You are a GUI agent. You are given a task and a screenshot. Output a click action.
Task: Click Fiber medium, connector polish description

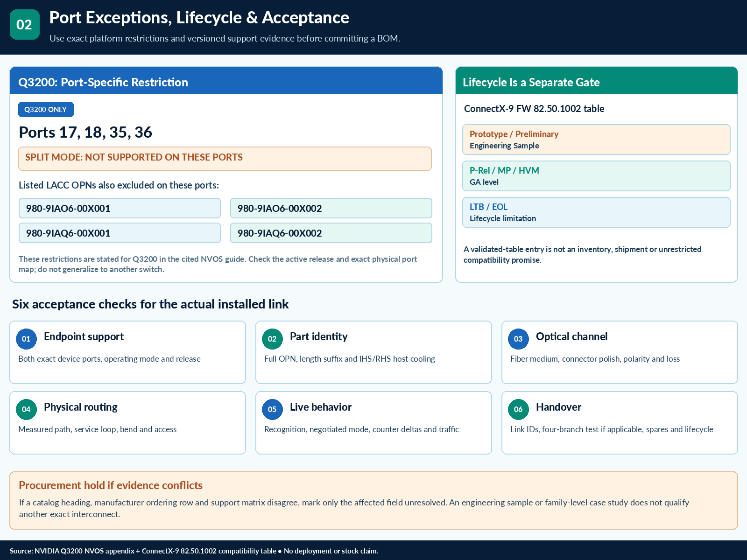point(595,359)
